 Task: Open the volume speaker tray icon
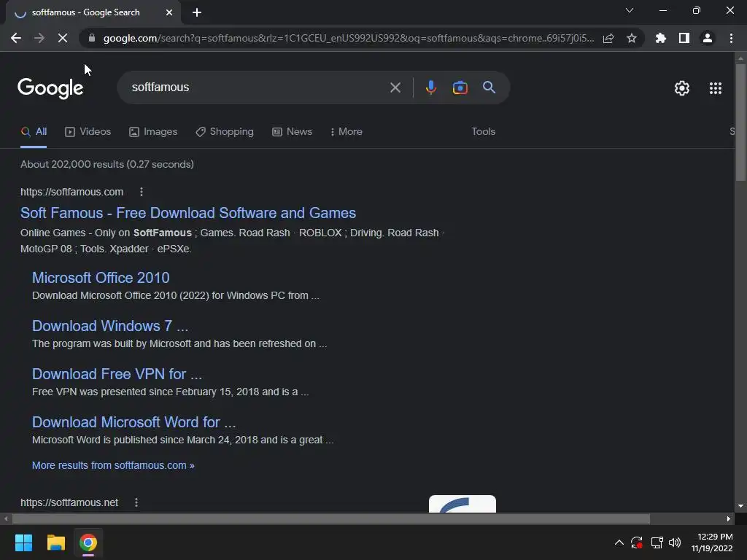tap(675, 542)
